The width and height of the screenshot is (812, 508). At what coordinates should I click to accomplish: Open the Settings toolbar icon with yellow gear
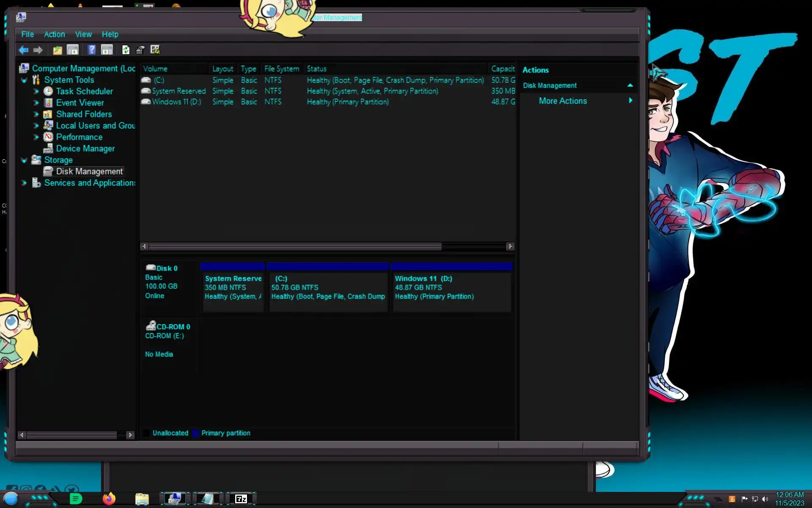click(x=155, y=50)
